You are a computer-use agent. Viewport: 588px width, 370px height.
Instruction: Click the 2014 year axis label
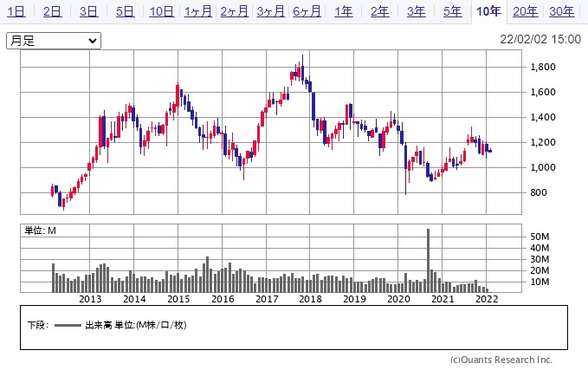click(134, 299)
